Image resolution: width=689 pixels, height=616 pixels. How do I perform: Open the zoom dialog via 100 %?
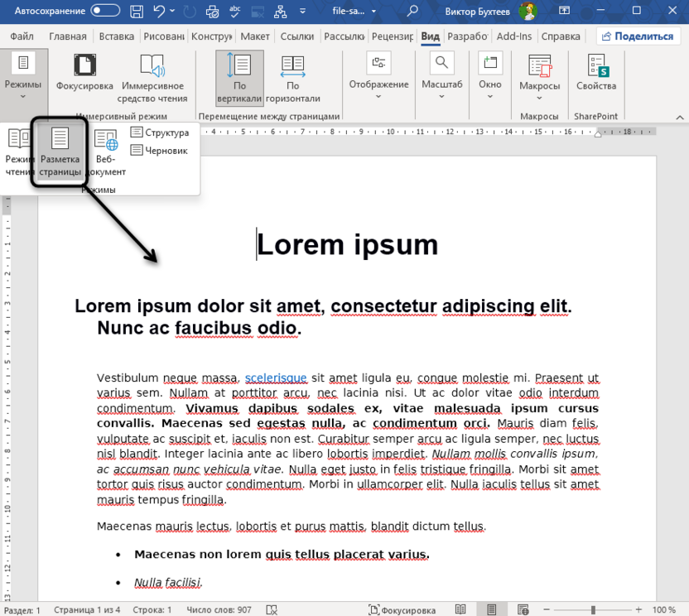pos(663,610)
